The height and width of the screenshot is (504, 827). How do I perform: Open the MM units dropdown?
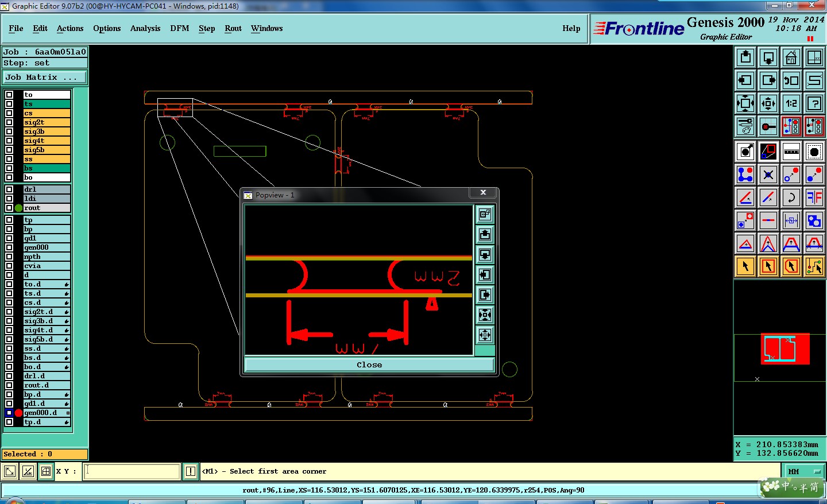804,471
